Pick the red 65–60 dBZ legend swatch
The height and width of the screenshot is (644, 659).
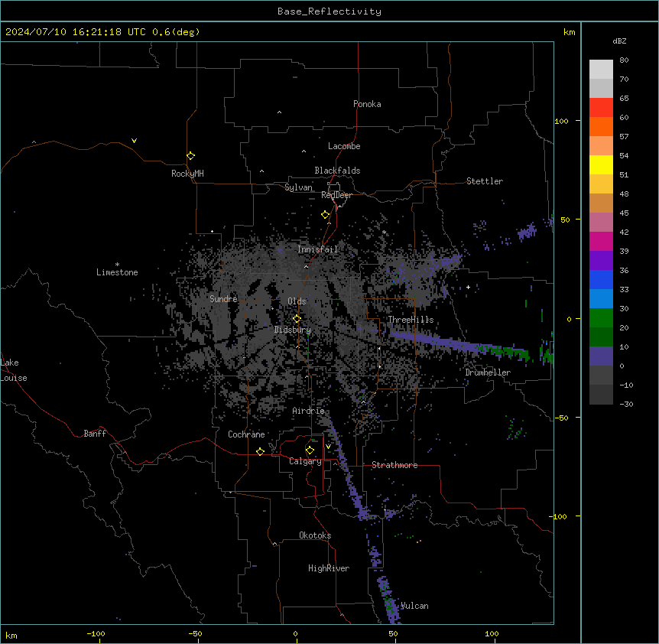coord(601,107)
